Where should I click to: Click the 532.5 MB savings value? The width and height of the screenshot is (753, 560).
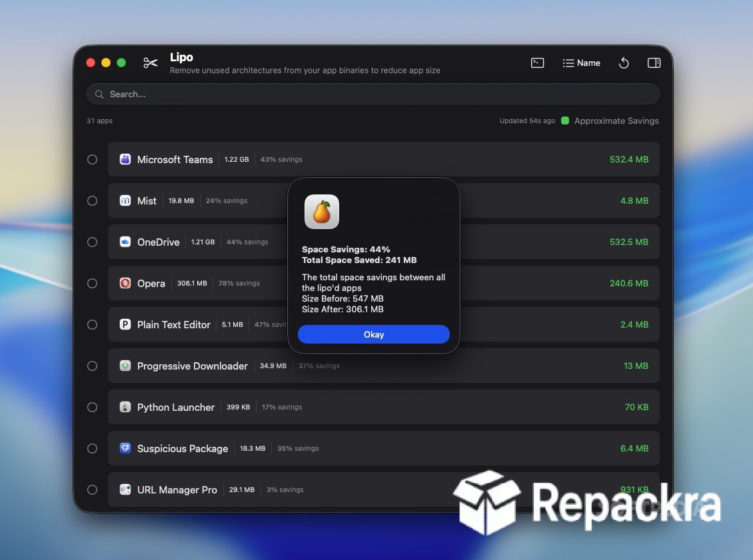628,242
